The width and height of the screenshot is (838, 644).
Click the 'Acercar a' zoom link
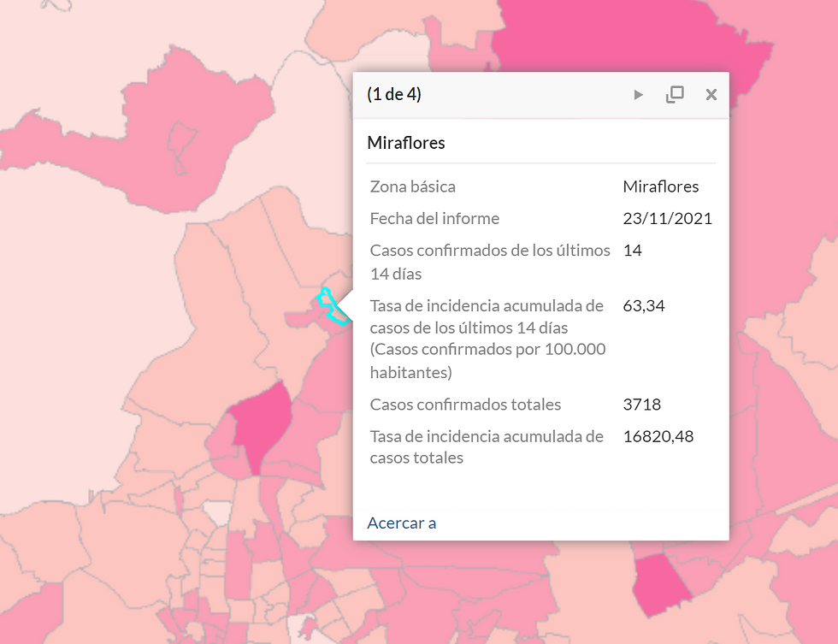pyautogui.click(x=401, y=523)
